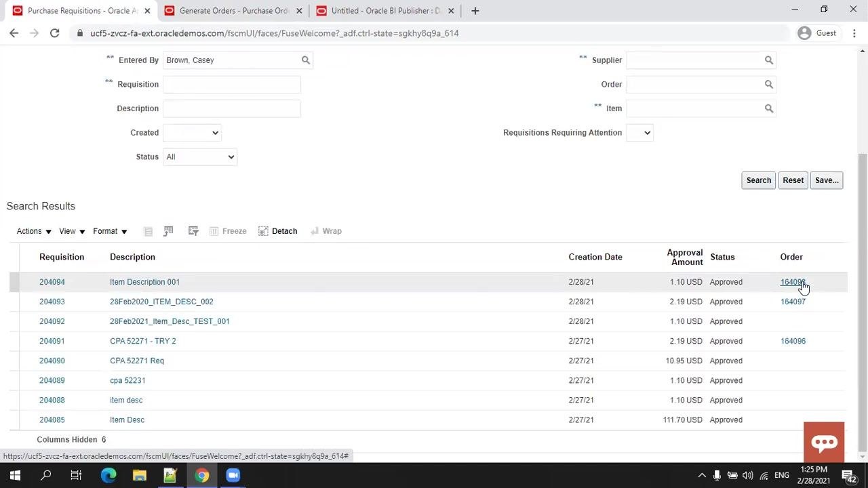Open the Actions menu
The image size is (868, 488).
[34, 231]
